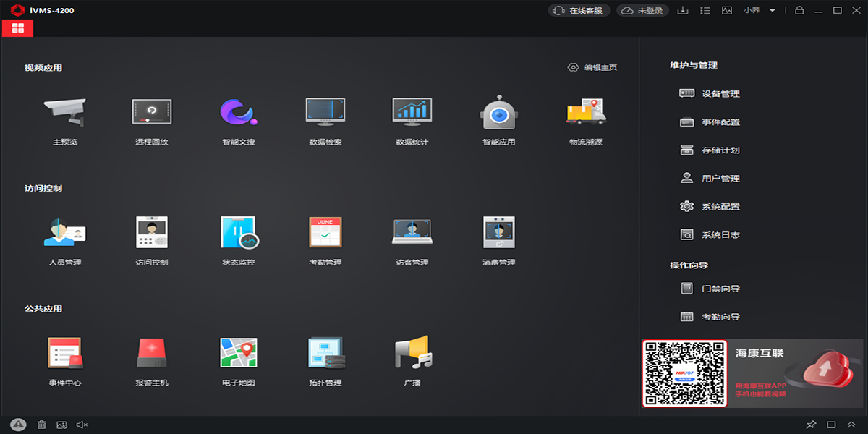Open 远程回放 remote playback
Screen dimensions: 868x434
click(x=152, y=112)
